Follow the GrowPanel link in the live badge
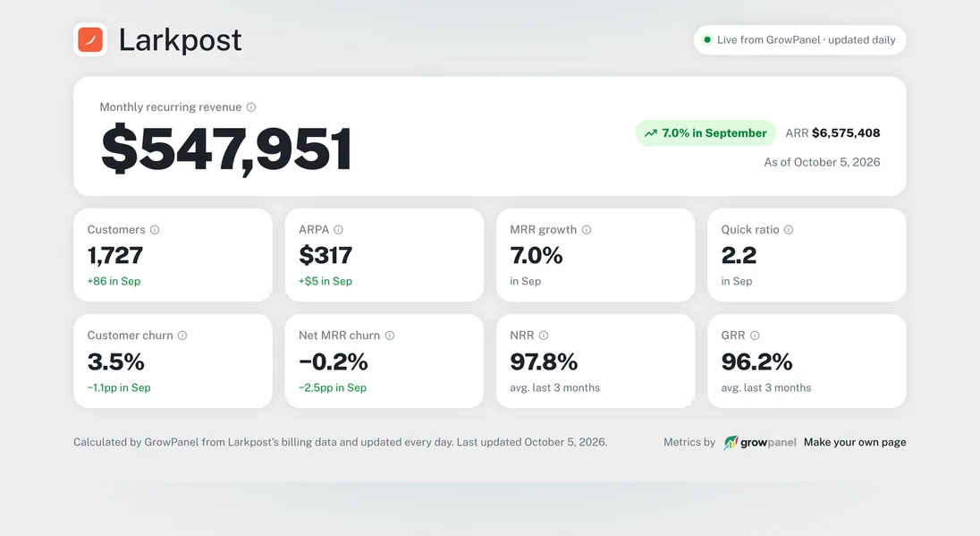This screenshot has height=536, width=980. tap(793, 40)
